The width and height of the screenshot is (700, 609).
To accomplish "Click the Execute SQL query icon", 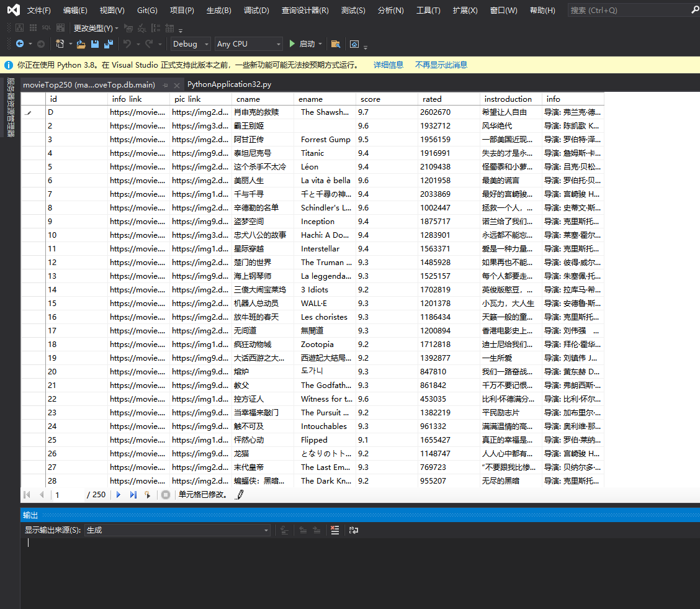I will coord(128,28).
